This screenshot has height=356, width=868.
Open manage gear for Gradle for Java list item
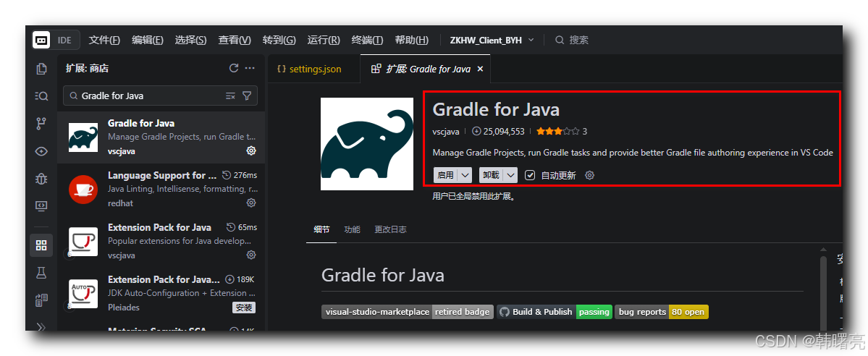[250, 151]
